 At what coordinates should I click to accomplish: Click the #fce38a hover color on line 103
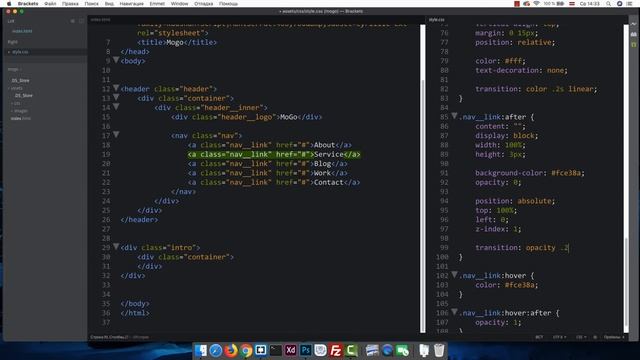[519, 285]
